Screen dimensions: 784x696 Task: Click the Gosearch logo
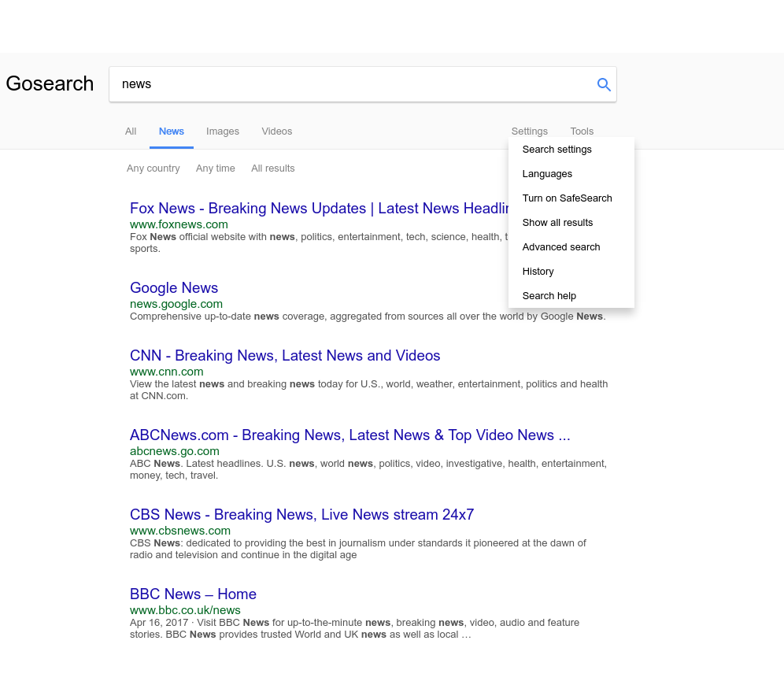click(x=50, y=83)
